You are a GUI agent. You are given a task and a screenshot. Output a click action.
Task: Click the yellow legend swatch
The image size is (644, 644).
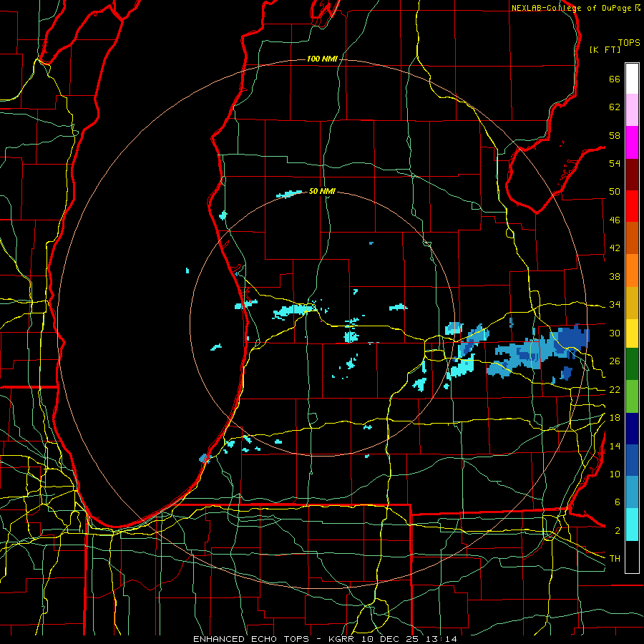(632, 333)
